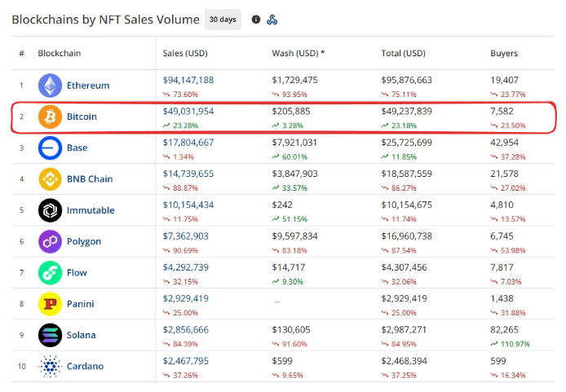Click Bitcoin total value $49,237,839

(407, 111)
